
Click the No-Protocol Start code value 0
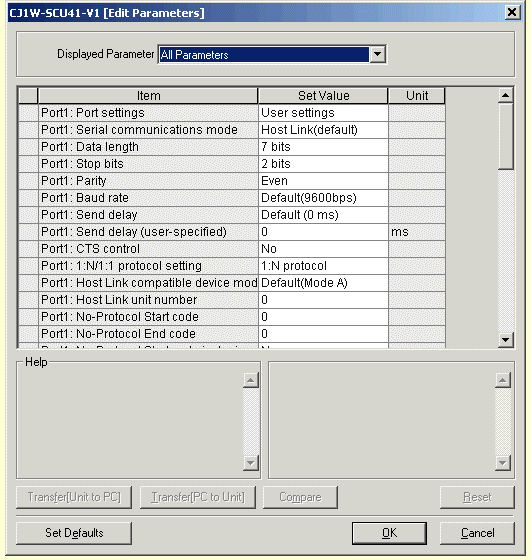(x=323, y=317)
